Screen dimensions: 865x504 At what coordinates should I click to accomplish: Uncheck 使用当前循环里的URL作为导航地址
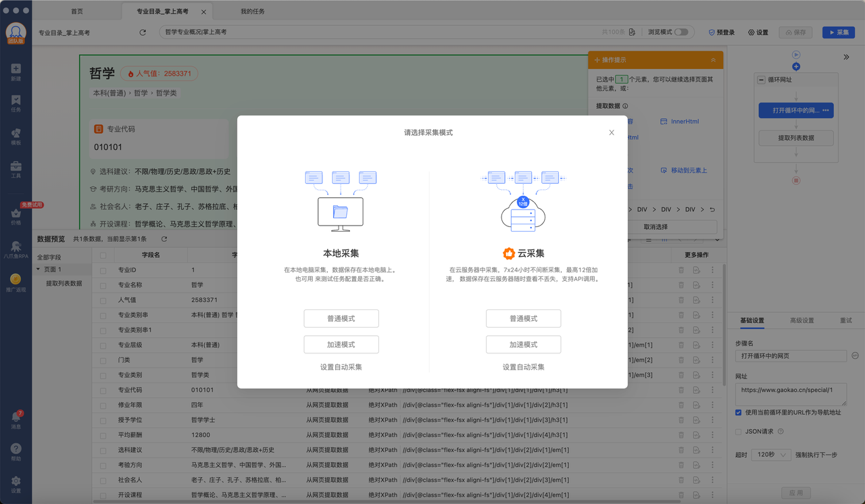pos(739,413)
